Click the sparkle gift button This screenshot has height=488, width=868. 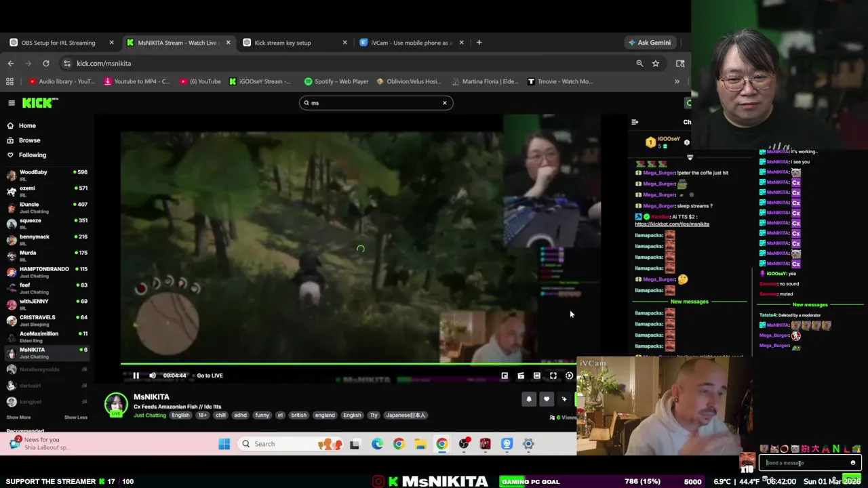pos(564,399)
